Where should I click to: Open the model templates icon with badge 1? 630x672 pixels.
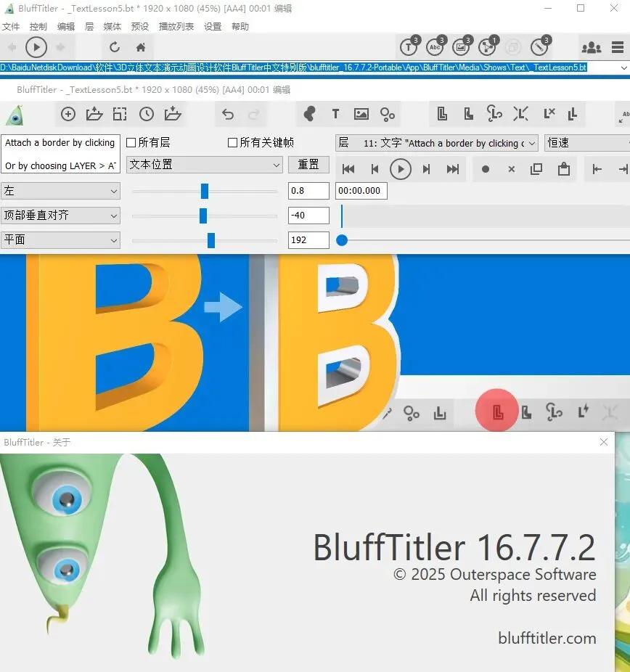pyautogui.click(x=488, y=46)
